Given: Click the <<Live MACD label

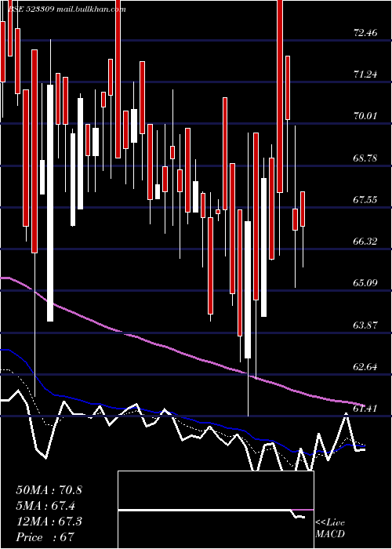Looking at the screenshot, I should (330, 529).
